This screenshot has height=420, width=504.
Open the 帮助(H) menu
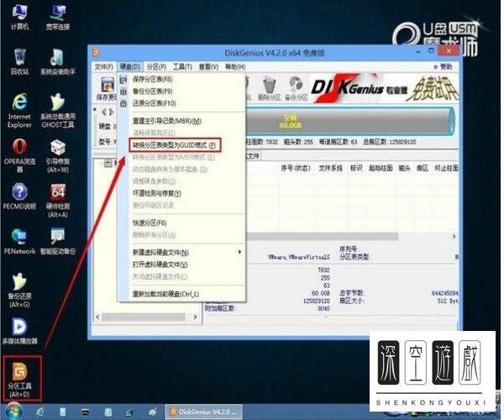tap(235, 66)
